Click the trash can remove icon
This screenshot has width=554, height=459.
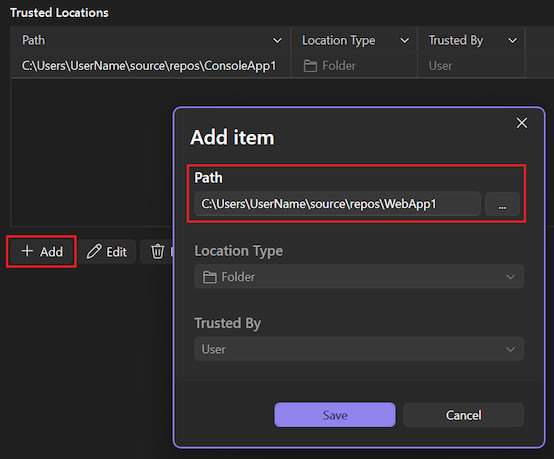click(158, 252)
